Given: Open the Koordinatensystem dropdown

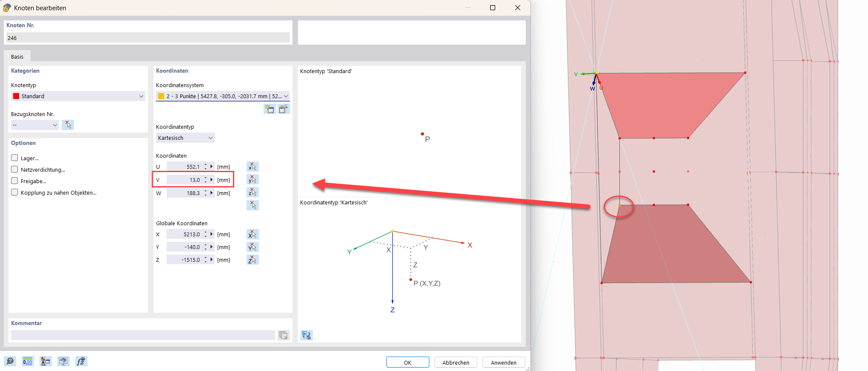Looking at the screenshot, I should pos(223,96).
